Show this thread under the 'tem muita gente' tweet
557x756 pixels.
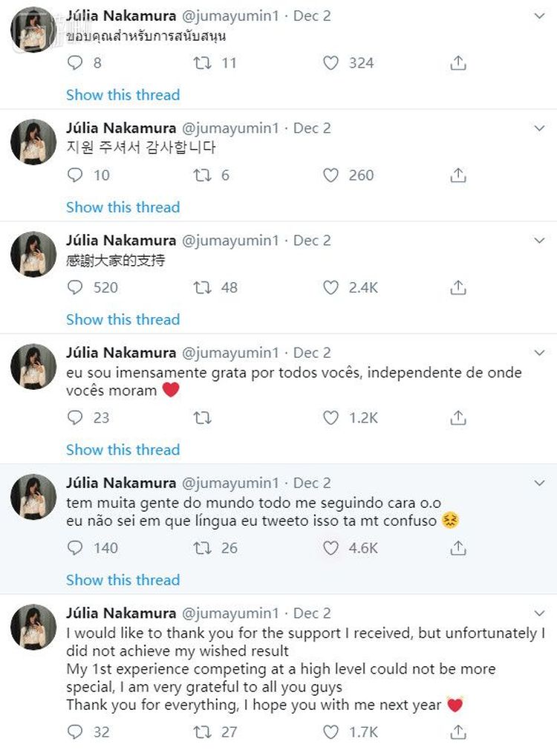click(123, 580)
